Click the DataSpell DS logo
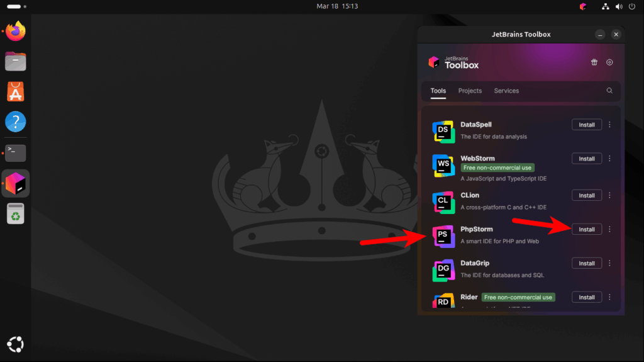The image size is (644, 362). click(x=443, y=132)
